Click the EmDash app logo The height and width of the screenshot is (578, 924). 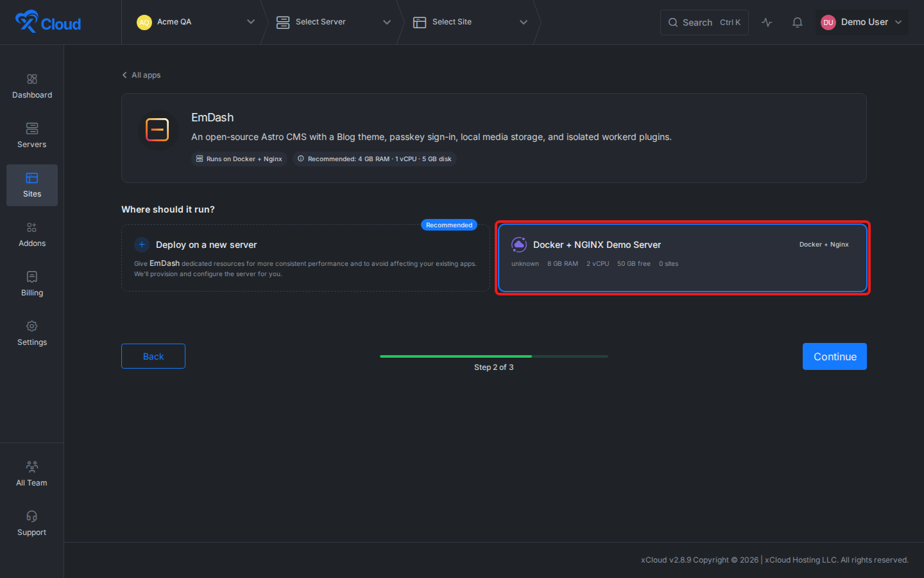click(x=157, y=130)
